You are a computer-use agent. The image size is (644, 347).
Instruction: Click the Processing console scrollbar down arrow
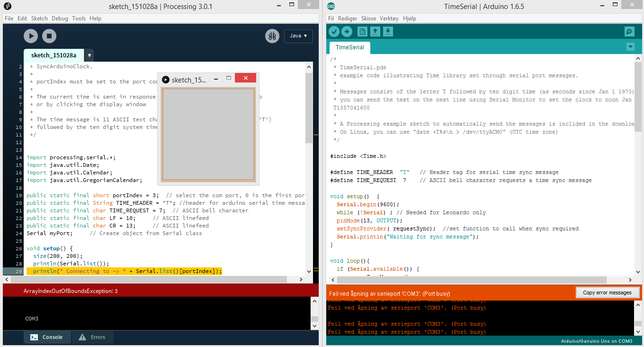pos(314,326)
